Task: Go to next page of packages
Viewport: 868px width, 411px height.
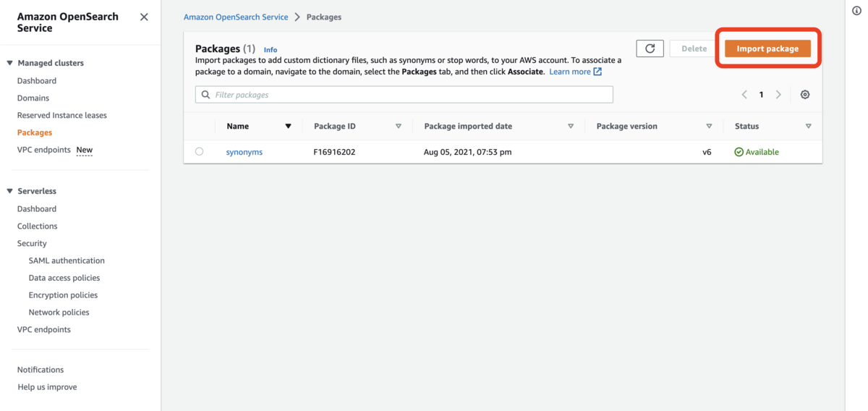Action: 778,95
